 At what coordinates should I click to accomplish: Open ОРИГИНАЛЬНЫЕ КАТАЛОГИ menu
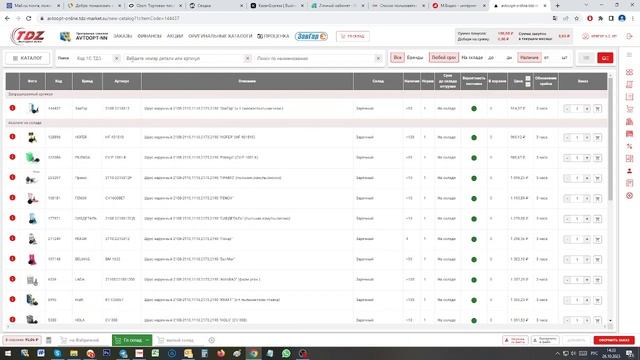coord(220,36)
